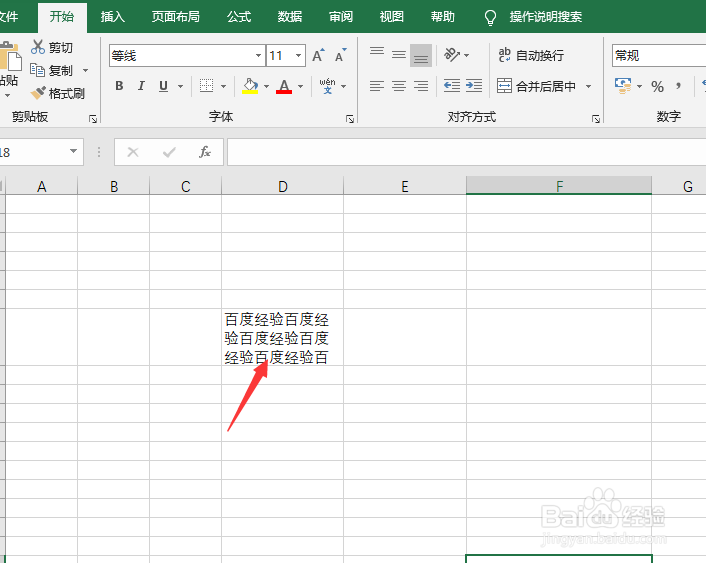Open the font name dropdown 等线
Image resolution: width=706 pixels, height=563 pixels.
click(x=258, y=55)
